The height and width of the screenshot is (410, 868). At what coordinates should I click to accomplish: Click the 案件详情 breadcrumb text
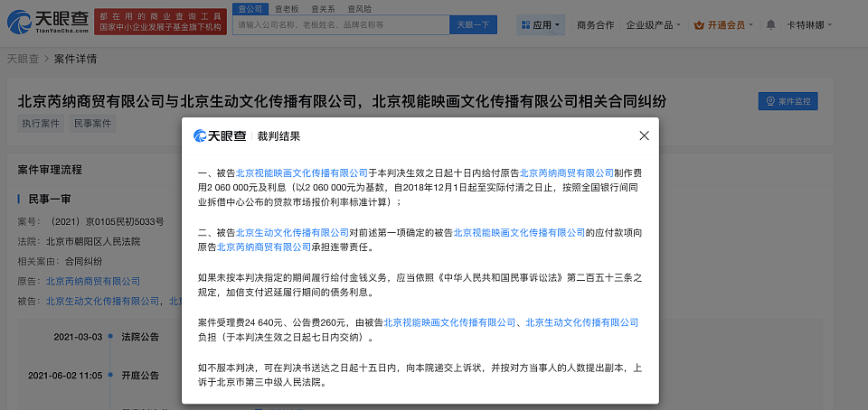pyautogui.click(x=76, y=59)
